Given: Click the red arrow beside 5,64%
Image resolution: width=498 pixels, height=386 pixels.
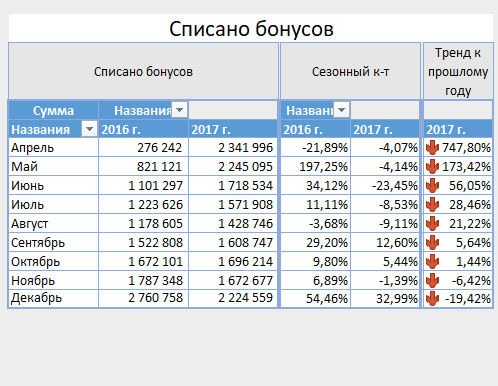Looking at the screenshot, I should tap(432, 243).
